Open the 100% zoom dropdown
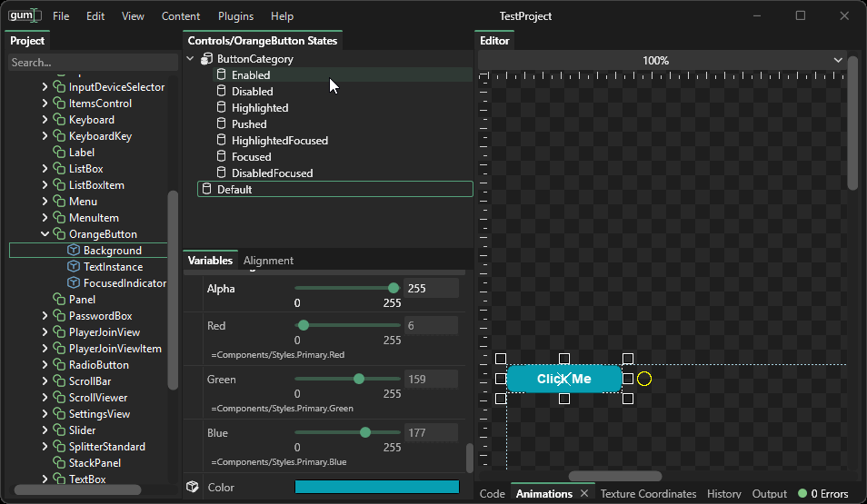867x504 pixels. point(837,61)
